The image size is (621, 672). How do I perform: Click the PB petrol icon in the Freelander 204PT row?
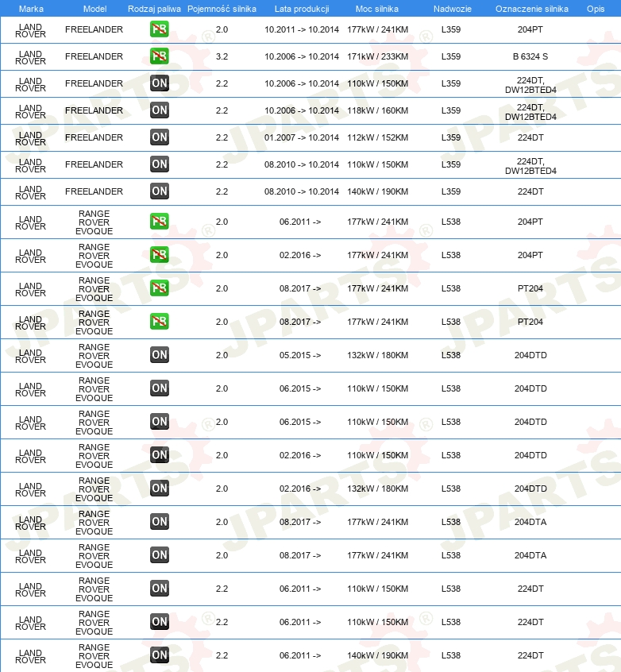(160, 29)
